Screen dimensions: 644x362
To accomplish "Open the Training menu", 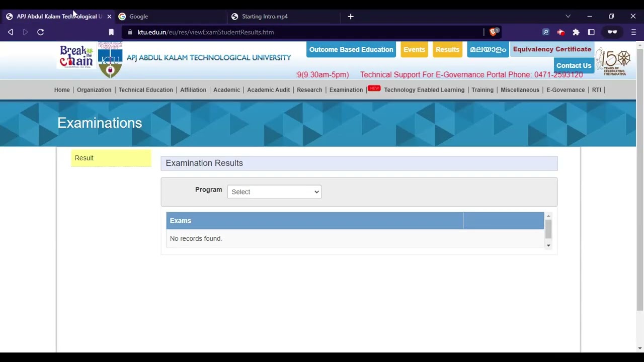I will [x=482, y=90].
